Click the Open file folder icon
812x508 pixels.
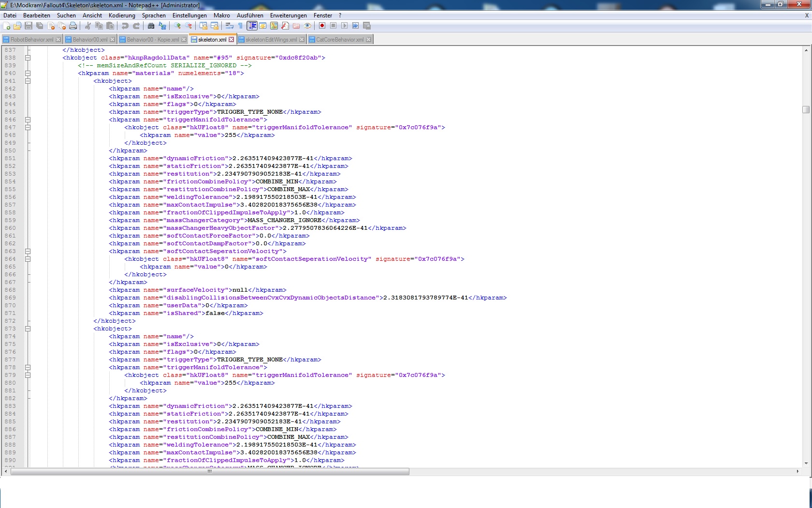click(x=17, y=26)
